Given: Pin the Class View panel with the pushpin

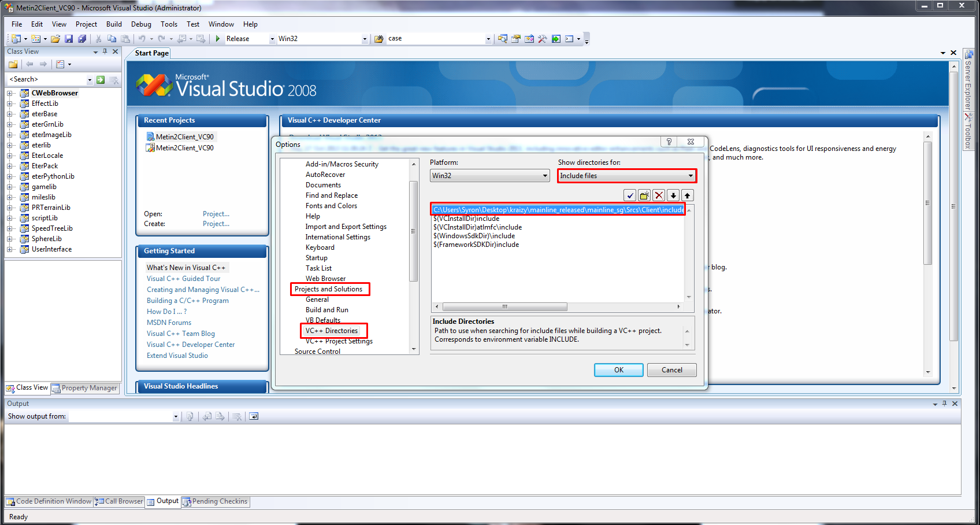Looking at the screenshot, I should [105, 51].
